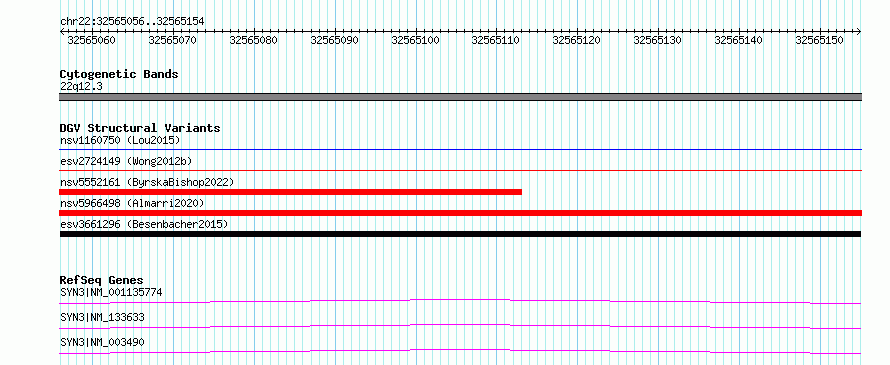Select the DGV Structural Variants track title
The image size is (890, 365).
(x=140, y=128)
